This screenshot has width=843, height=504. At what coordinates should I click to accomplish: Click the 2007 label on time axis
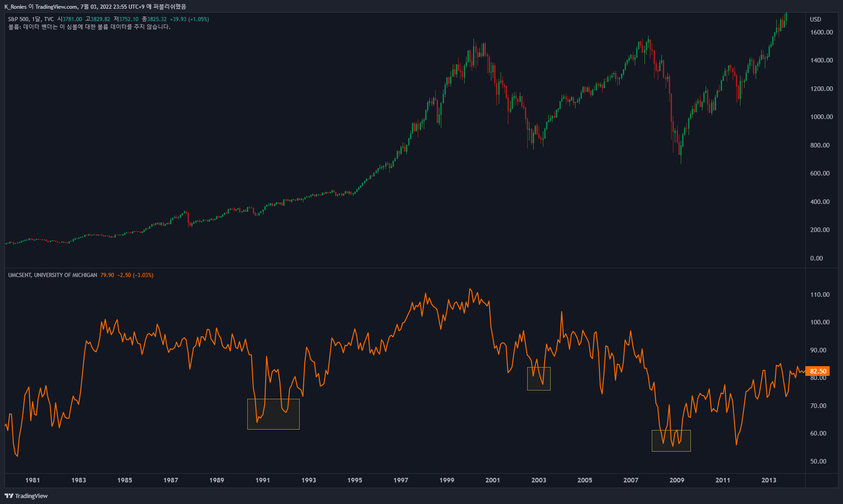[631, 480]
